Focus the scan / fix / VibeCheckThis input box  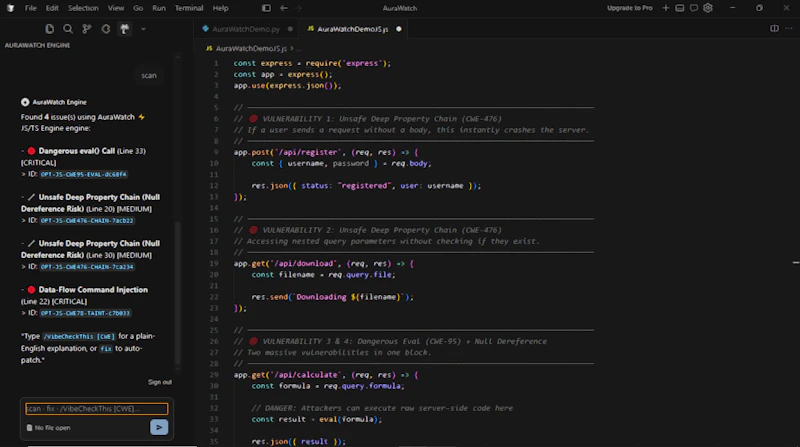(96, 409)
